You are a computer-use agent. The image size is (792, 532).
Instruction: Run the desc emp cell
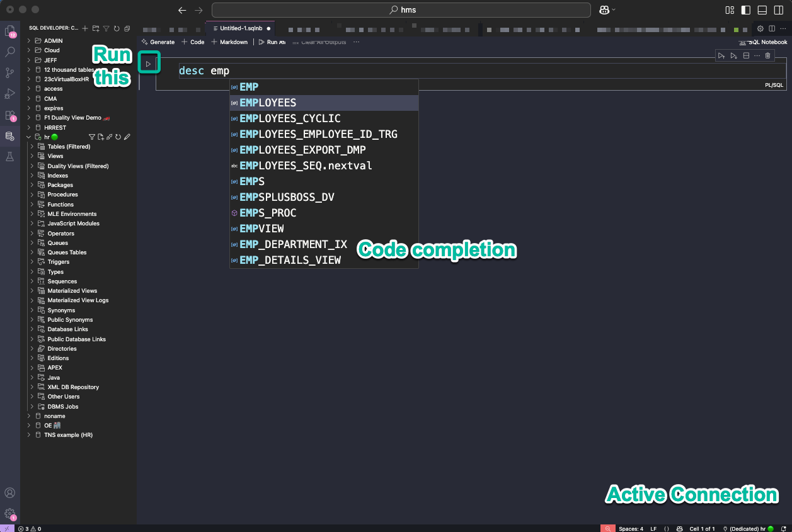pos(149,64)
